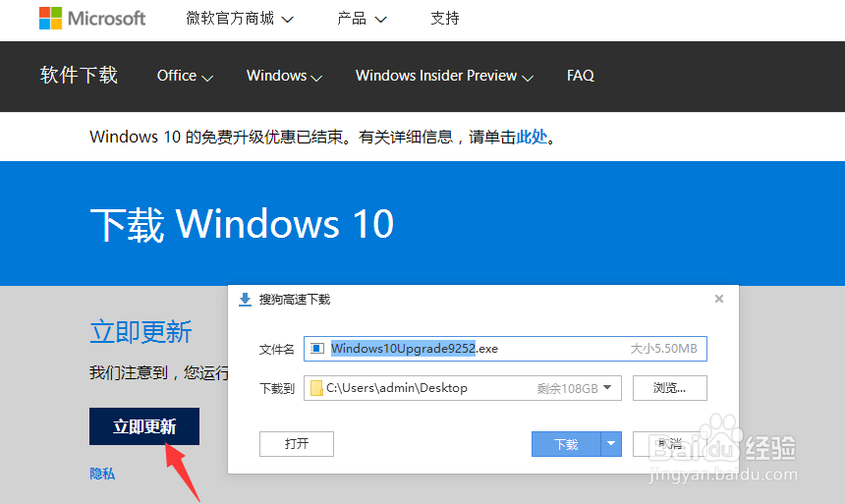
Task: Click the file name input field
Action: click(505, 349)
